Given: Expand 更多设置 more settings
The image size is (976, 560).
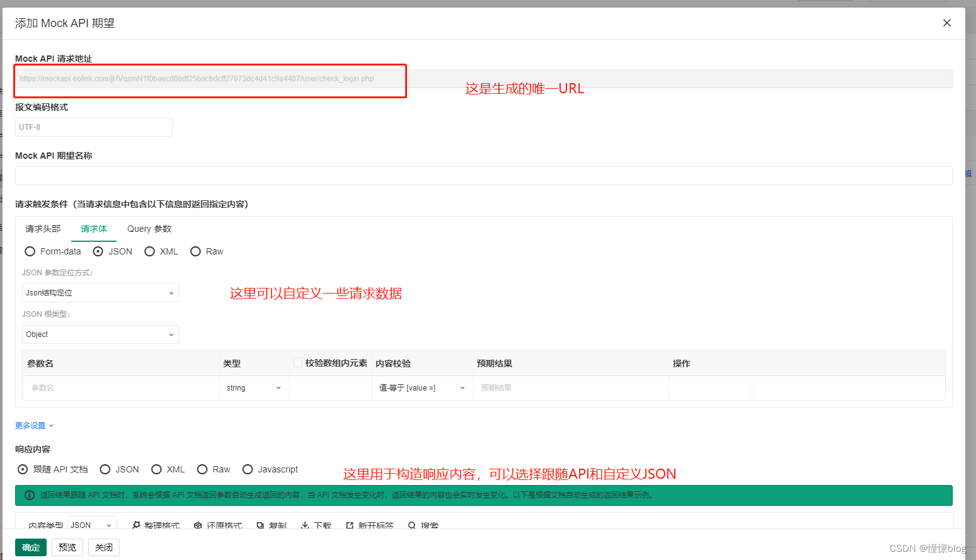Looking at the screenshot, I should [x=34, y=426].
